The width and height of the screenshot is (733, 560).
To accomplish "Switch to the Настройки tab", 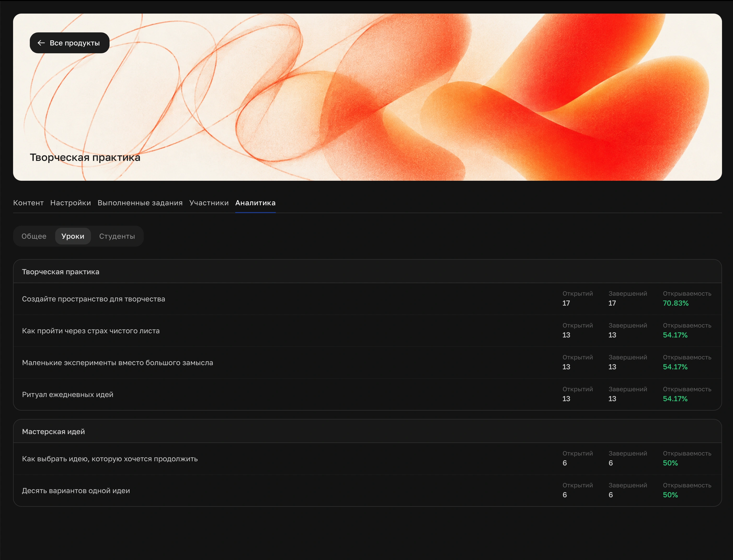I will 70,203.
